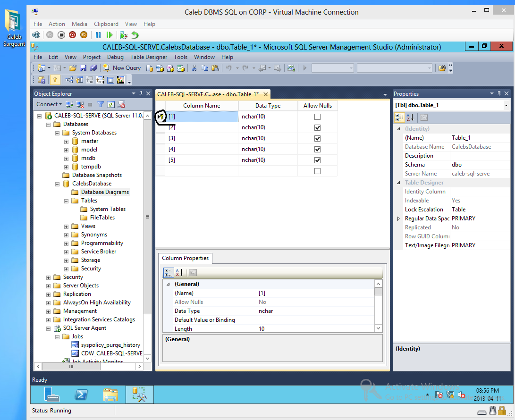This screenshot has height=420, width=515.
Task: Open the [Tbl] dbo.Table_1 object dropdown
Action: pos(506,105)
